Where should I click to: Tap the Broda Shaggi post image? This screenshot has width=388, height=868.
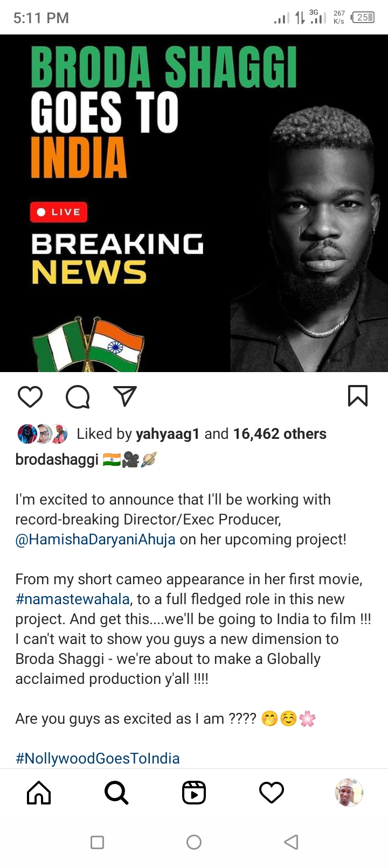point(194,203)
